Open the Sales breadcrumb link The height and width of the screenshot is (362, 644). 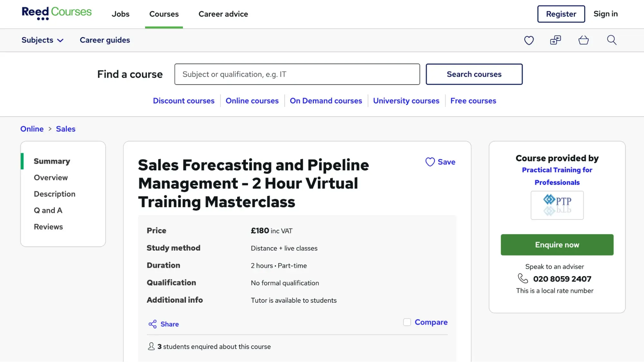point(65,129)
